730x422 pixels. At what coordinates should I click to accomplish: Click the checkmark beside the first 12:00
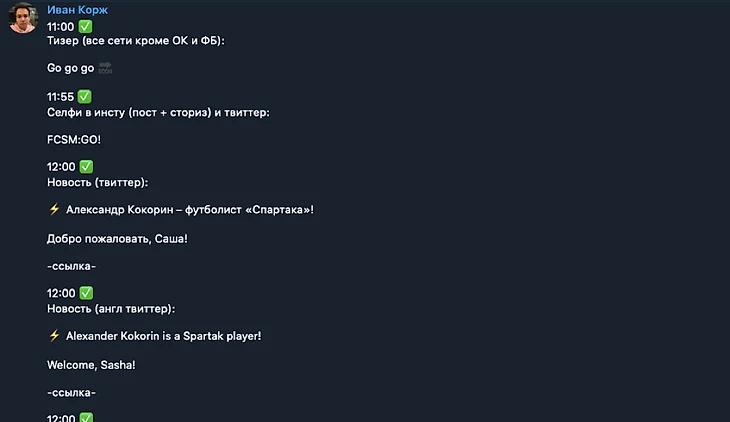(x=86, y=166)
